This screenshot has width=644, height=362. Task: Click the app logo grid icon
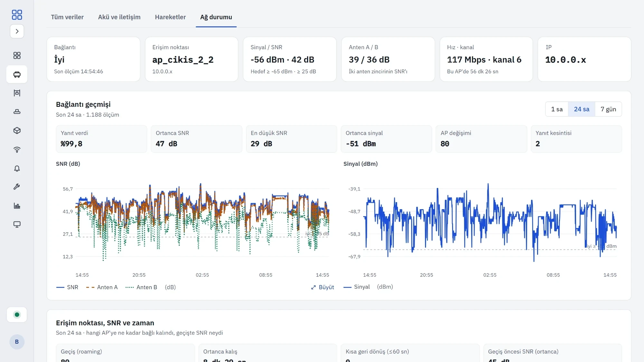[17, 14]
